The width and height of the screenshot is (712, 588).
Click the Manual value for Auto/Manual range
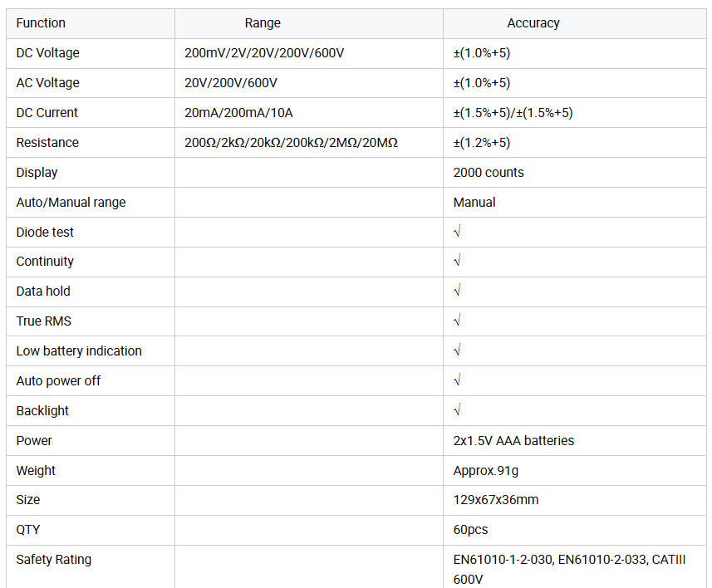pos(474,202)
